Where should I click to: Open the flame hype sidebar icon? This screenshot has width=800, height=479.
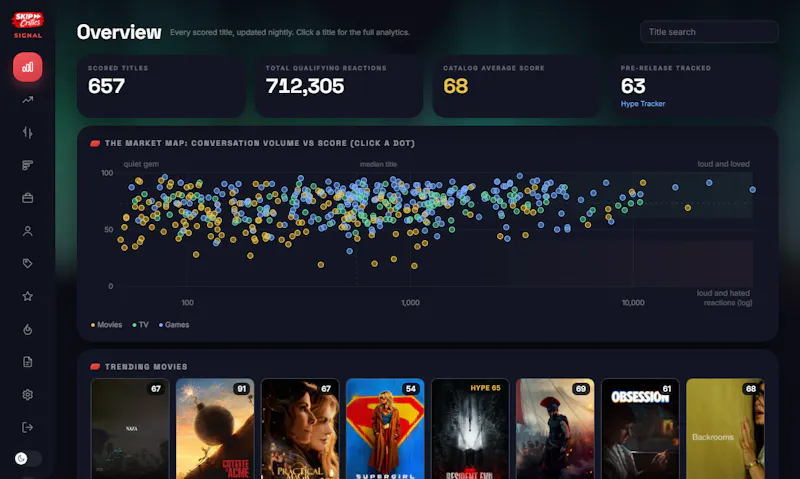pyautogui.click(x=28, y=329)
